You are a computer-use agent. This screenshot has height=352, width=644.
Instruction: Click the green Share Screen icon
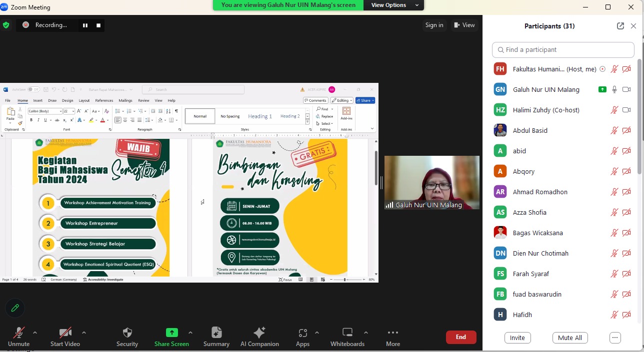pos(171,333)
